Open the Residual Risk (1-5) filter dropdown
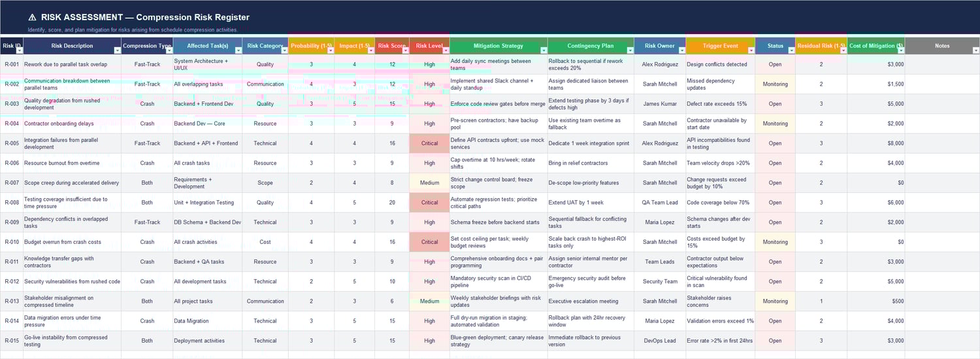980x359 pixels. (843, 50)
